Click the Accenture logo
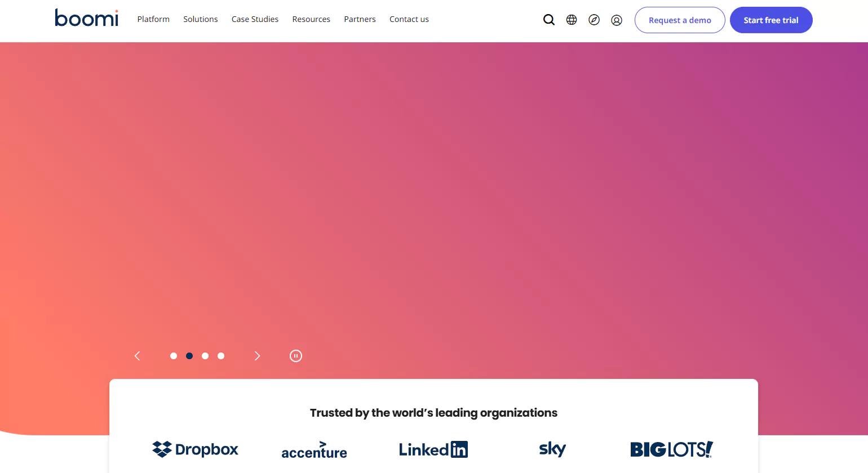 point(314,450)
